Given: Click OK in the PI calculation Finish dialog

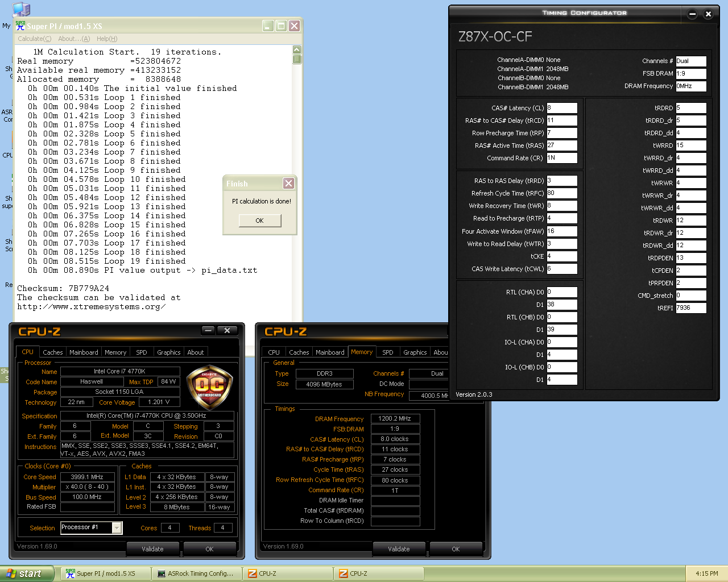Looking at the screenshot, I should [260, 221].
